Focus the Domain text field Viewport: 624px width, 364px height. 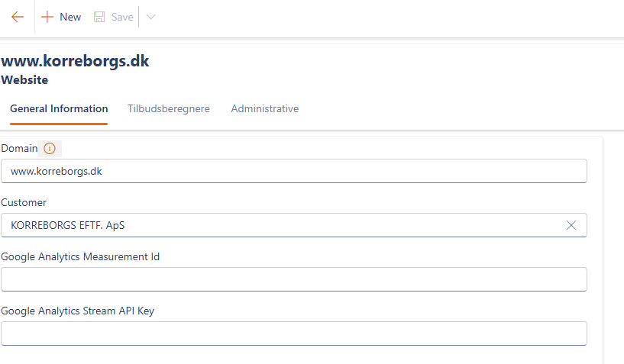[x=294, y=171]
